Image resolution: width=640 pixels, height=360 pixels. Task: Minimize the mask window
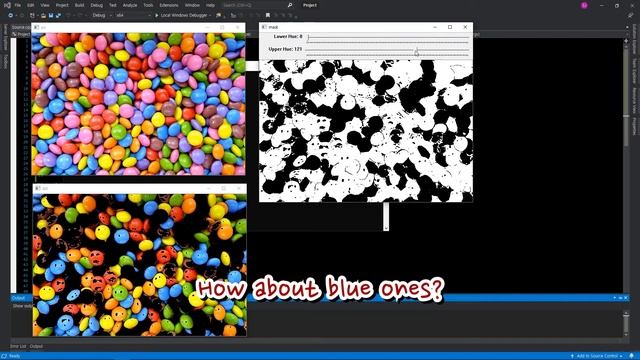[435, 27]
